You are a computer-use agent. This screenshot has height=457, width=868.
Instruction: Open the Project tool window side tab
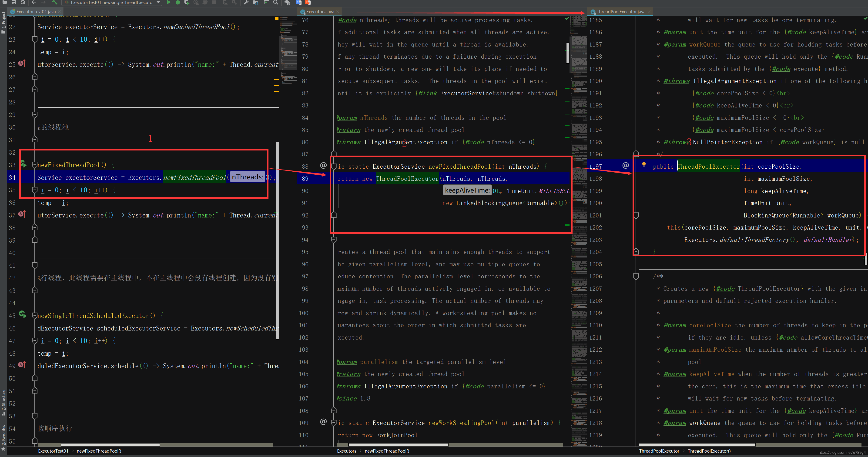pos(3,22)
